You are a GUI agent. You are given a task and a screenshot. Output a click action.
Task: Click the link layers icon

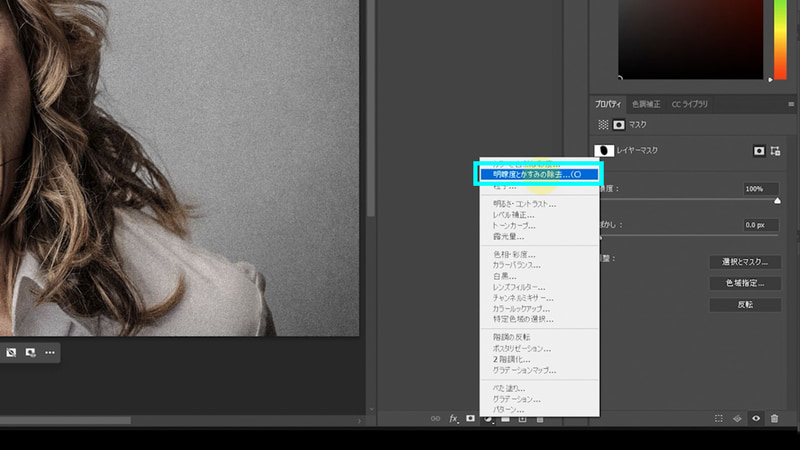[x=435, y=418]
